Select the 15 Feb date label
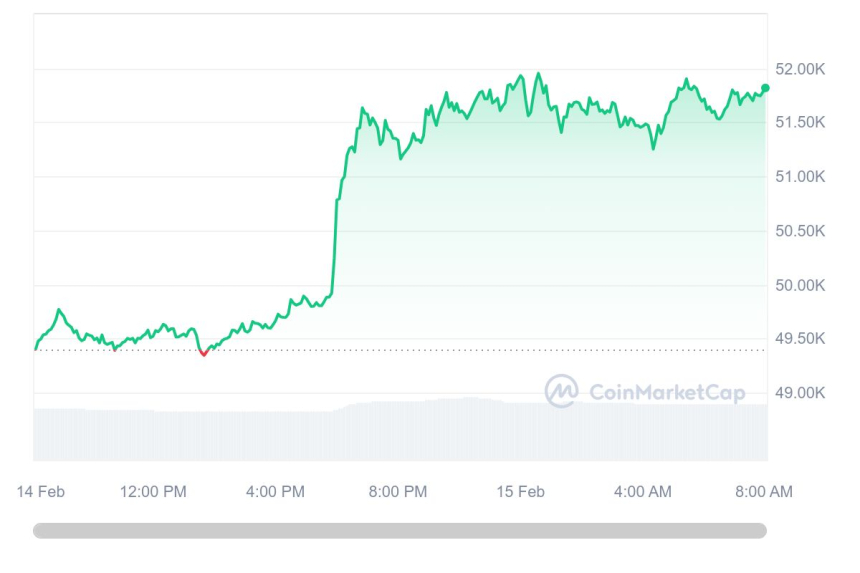This screenshot has width=860, height=573. pyautogui.click(x=520, y=491)
